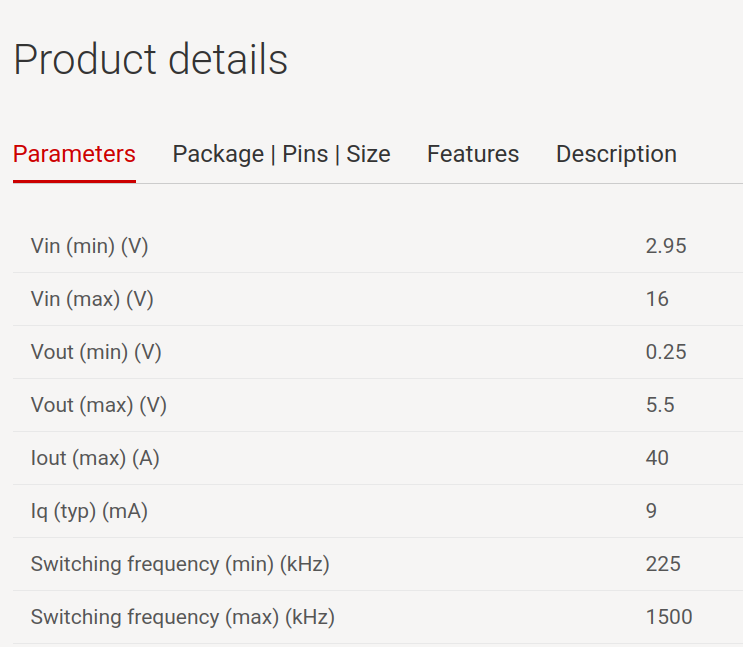Click the Iq (typ) (mA) label

tap(89, 511)
